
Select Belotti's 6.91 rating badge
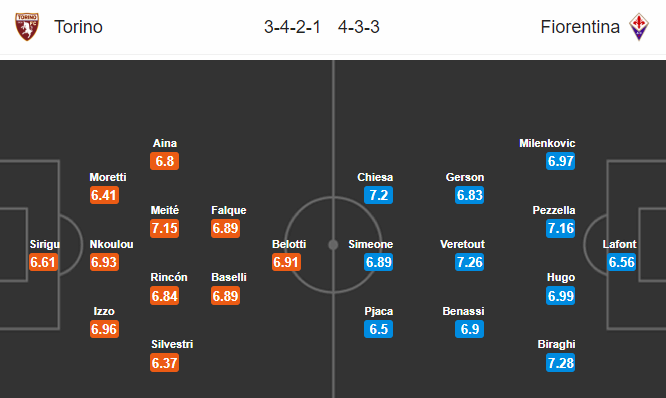click(286, 262)
